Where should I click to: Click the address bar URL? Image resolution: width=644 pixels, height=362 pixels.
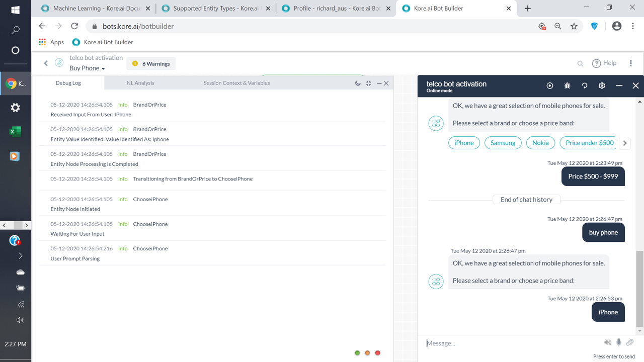point(138,26)
